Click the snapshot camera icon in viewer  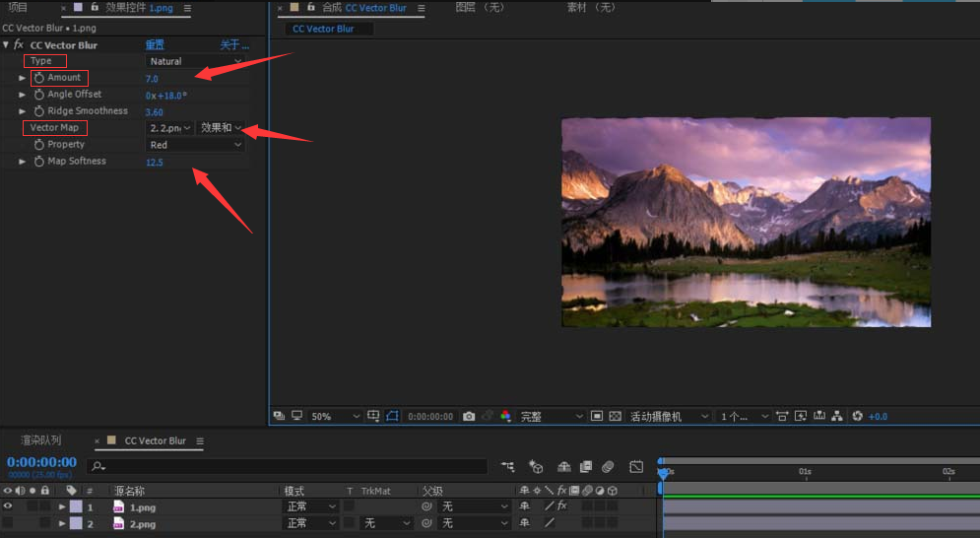click(469, 416)
